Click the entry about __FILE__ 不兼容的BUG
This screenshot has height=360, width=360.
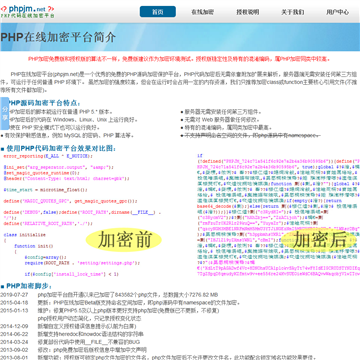(89, 342)
